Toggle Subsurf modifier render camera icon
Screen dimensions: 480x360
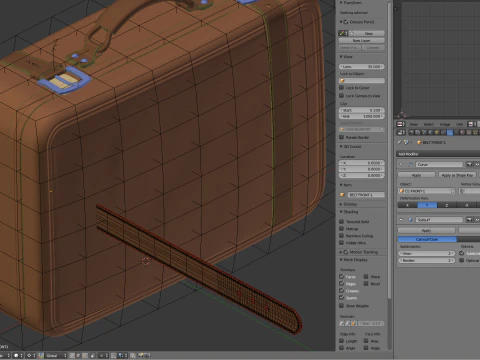(469, 220)
